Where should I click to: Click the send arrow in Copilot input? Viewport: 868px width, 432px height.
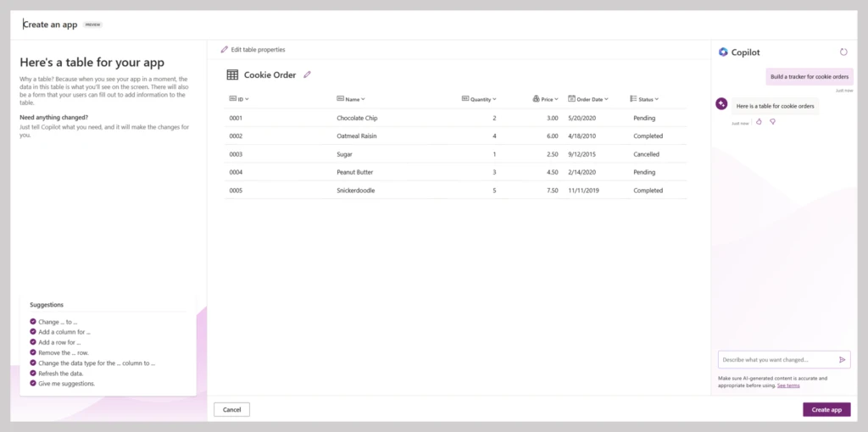pyautogui.click(x=842, y=359)
